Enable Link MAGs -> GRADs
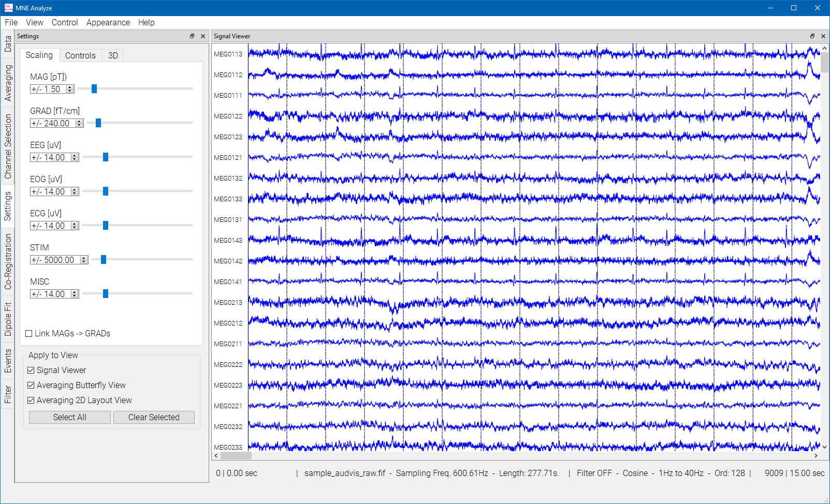This screenshot has width=830, height=504. point(28,333)
